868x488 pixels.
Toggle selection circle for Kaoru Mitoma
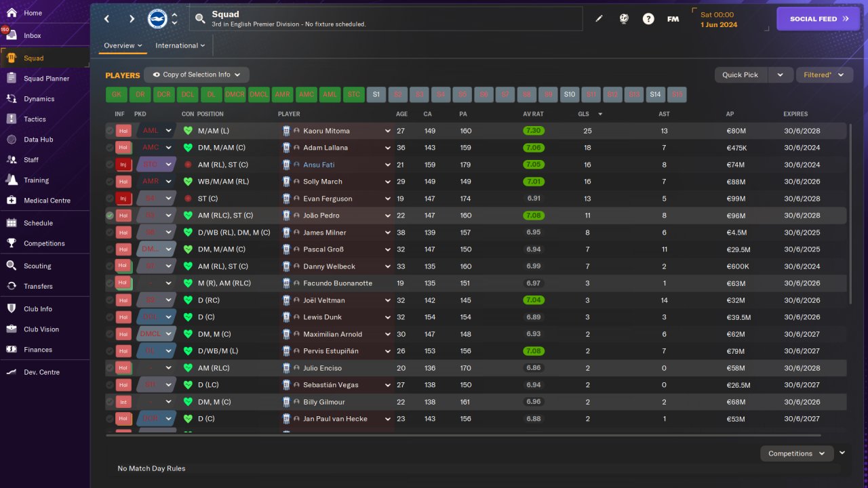(110, 131)
